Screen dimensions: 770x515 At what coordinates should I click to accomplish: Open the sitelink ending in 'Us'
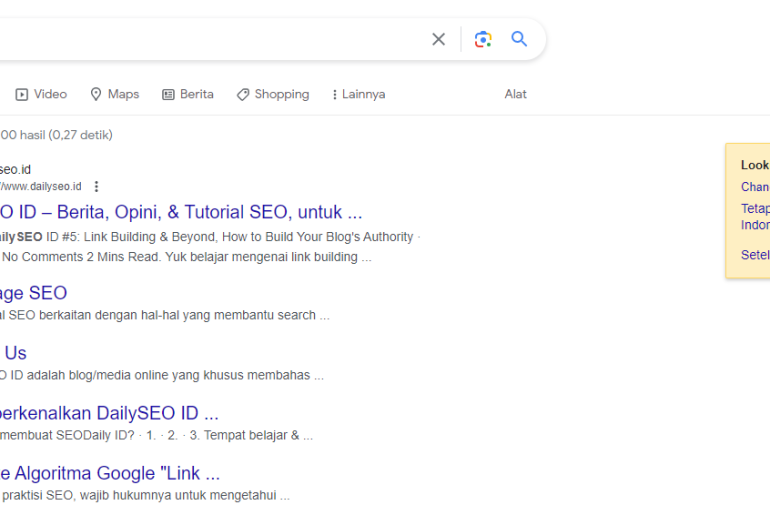pyautogui.click(x=14, y=353)
